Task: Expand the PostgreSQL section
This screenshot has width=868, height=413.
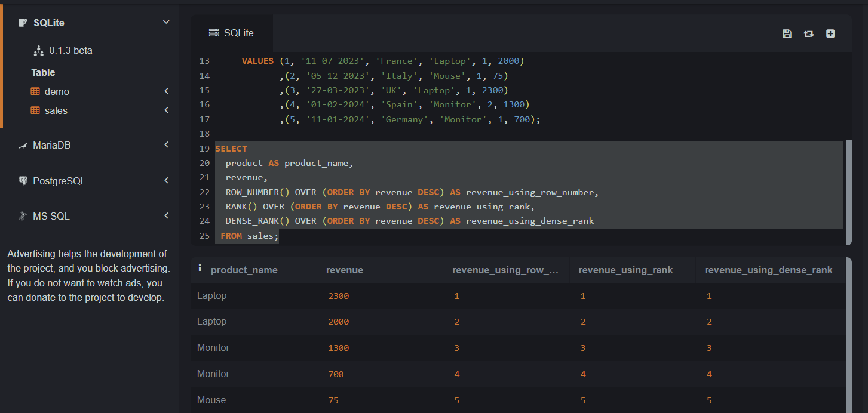Action: [x=166, y=181]
